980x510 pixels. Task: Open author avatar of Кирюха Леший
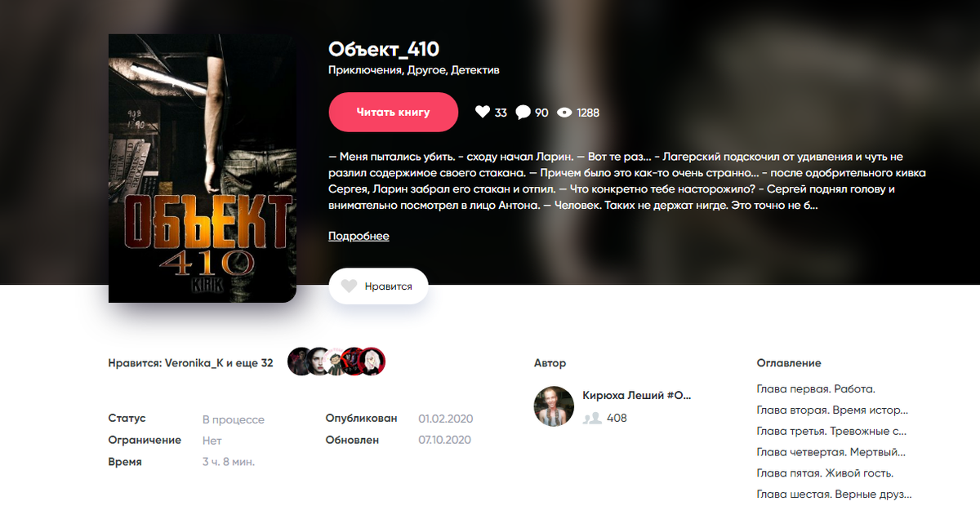[554, 406]
